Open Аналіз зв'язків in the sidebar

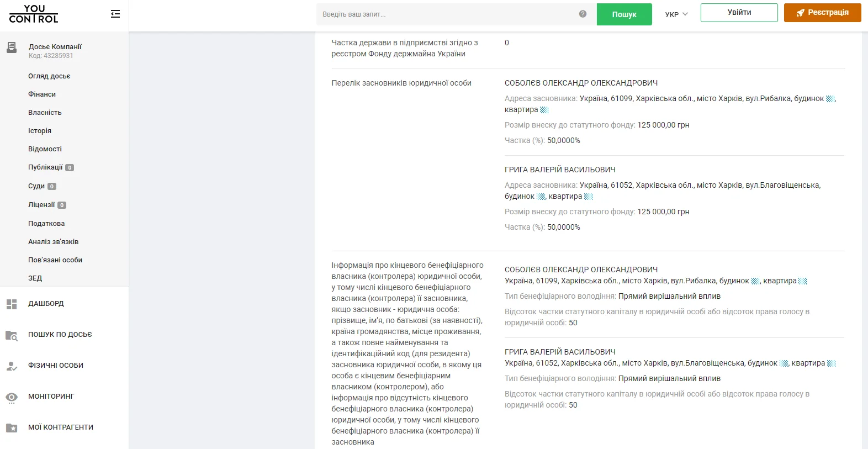53,242
